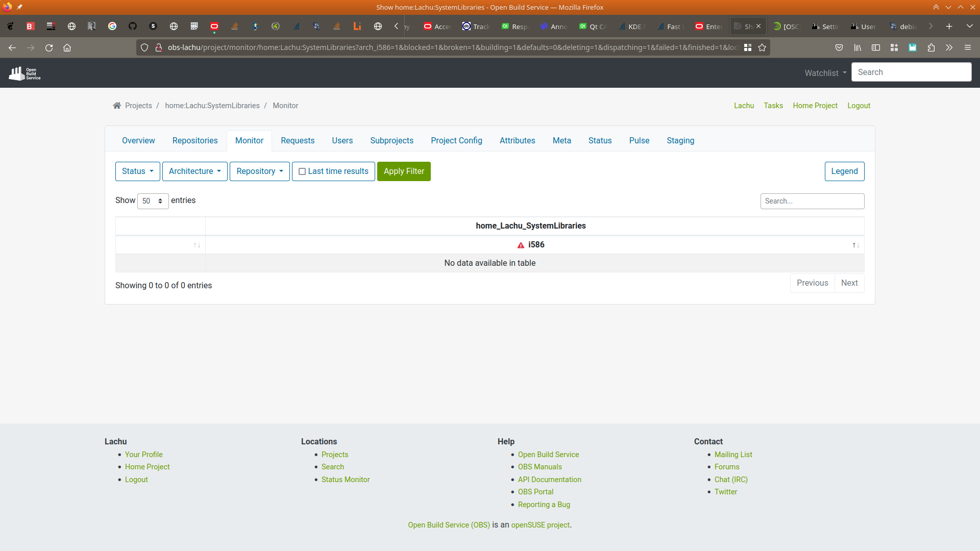Viewport: 980px width, 551px height.
Task: Bookmark the page with the star icon
Action: (x=762, y=47)
